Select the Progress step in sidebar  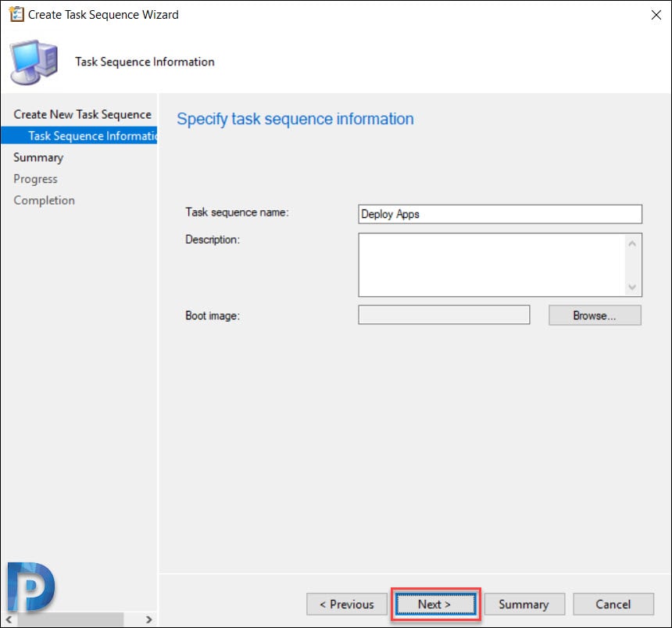[36, 179]
